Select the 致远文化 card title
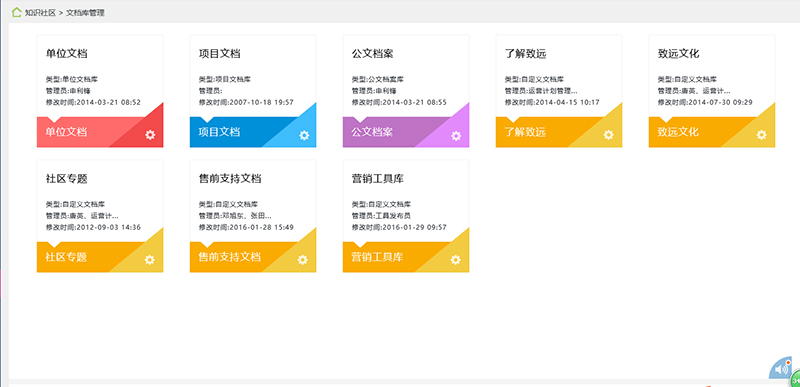The image size is (800, 387). 679,54
